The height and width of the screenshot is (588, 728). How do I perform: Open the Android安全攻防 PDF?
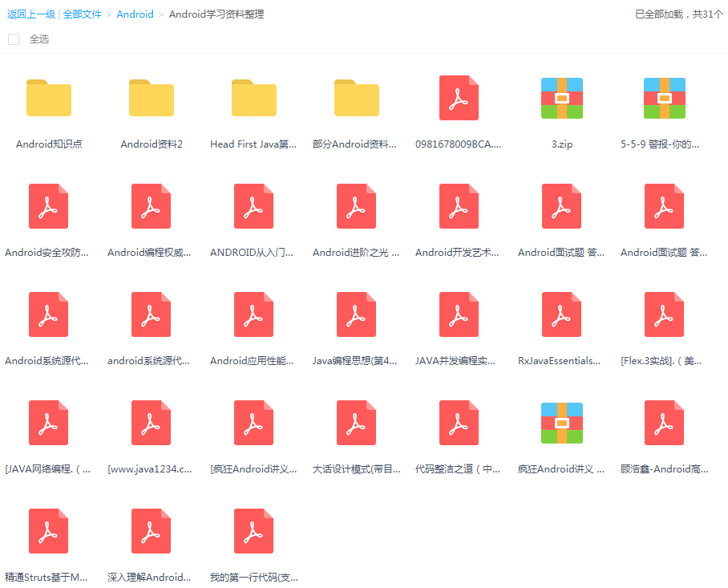tap(48, 206)
